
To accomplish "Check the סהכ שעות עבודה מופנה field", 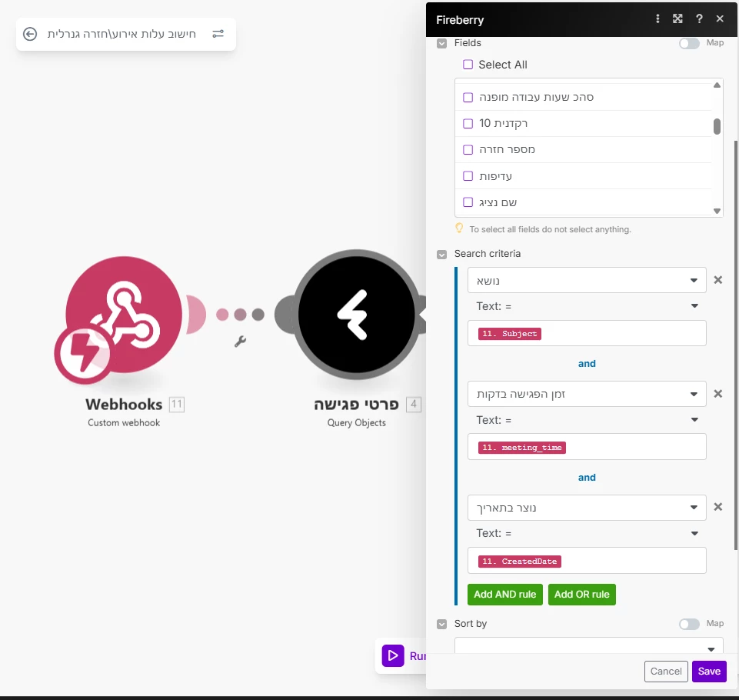I will click(x=468, y=97).
